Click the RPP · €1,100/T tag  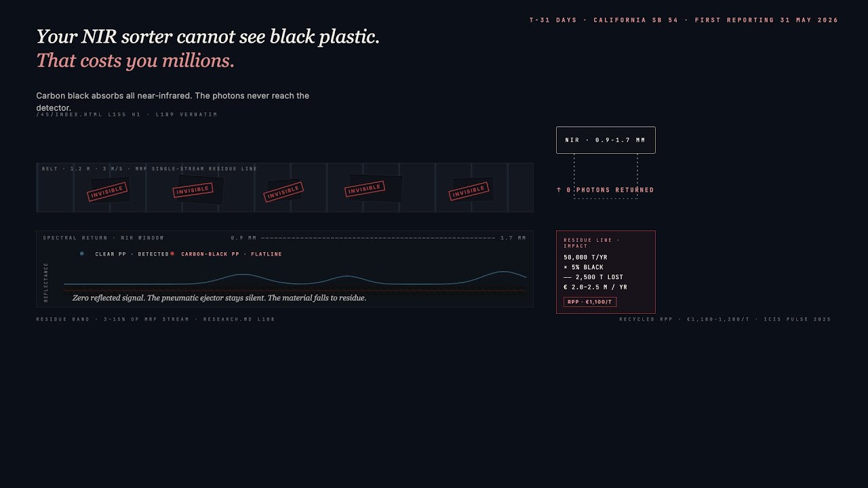590,302
